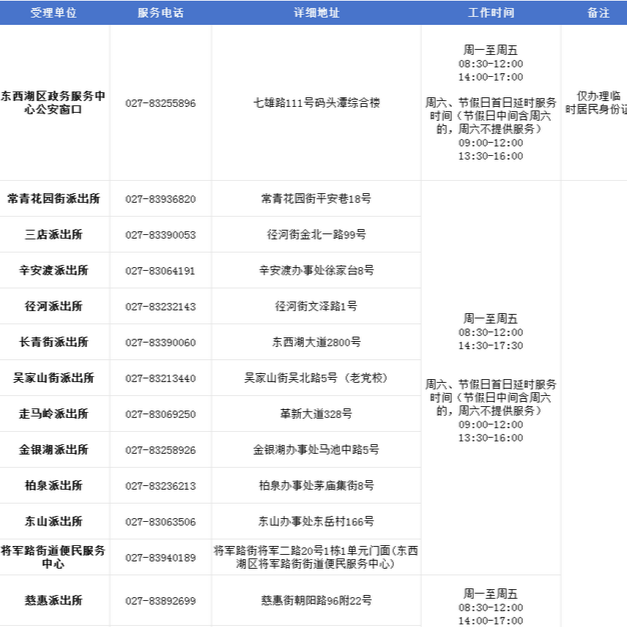This screenshot has width=627, height=627.
Task: Click phone number 027-83255896
Action: [160, 103]
